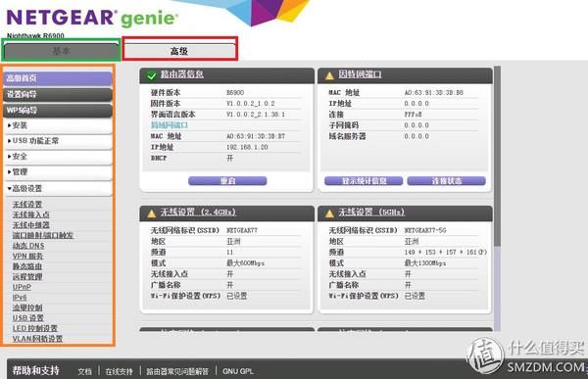The image size is (588, 379).
Task: Click the green checkmark icon beside 路由器信息
Action: 152,75
